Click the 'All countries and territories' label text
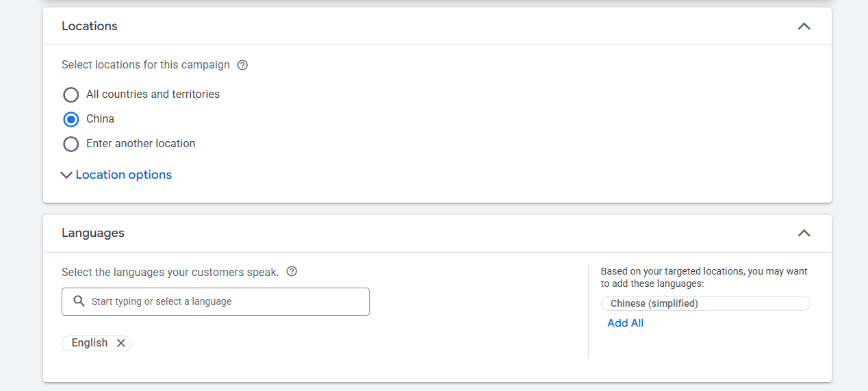The width and height of the screenshot is (868, 391). point(153,94)
